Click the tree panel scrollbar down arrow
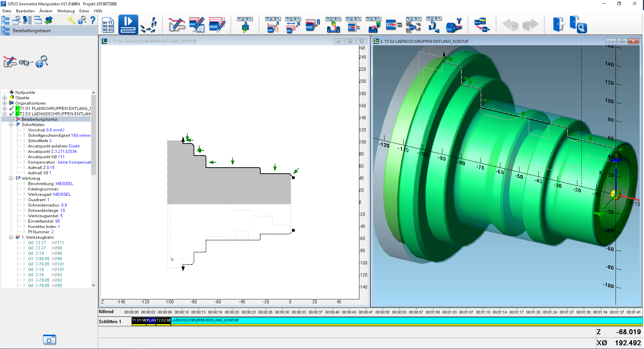The width and height of the screenshot is (644, 349). pyautogui.click(x=93, y=285)
